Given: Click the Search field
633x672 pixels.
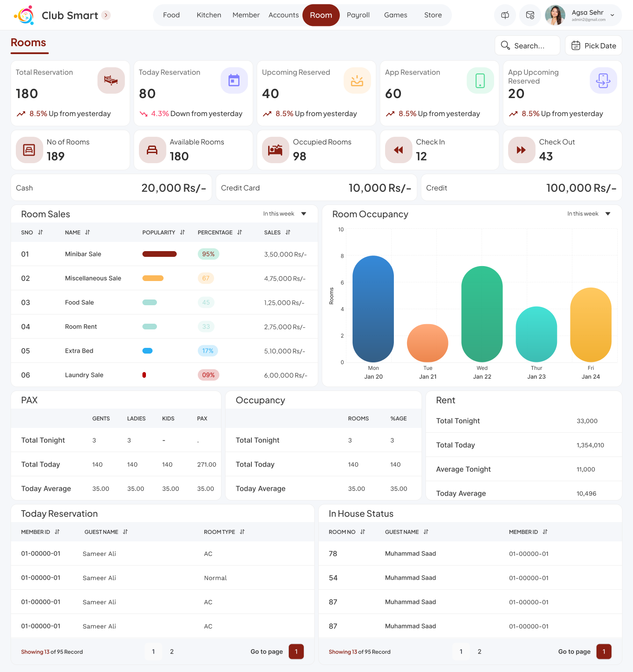Looking at the screenshot, I should click(527, 45).
